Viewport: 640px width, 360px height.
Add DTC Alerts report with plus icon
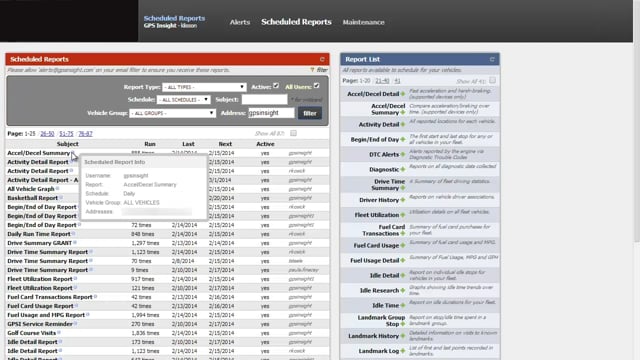[403, 155]
